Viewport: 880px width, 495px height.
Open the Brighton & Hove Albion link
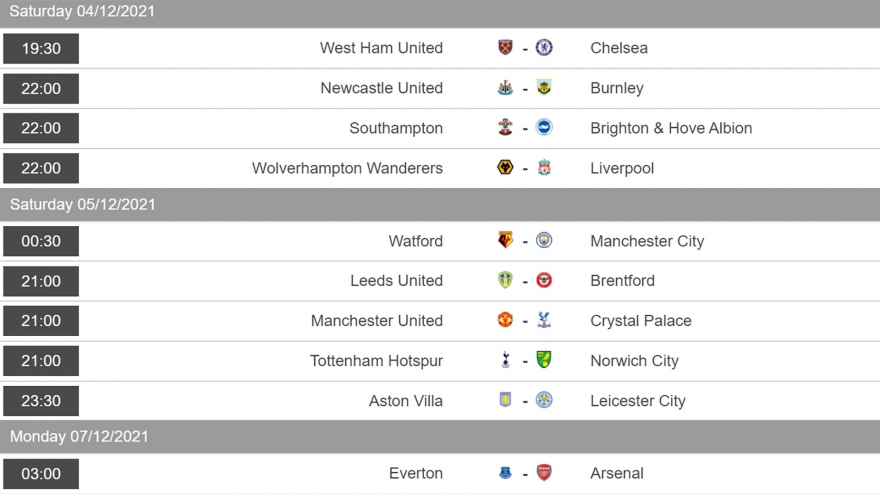(671, 128)
